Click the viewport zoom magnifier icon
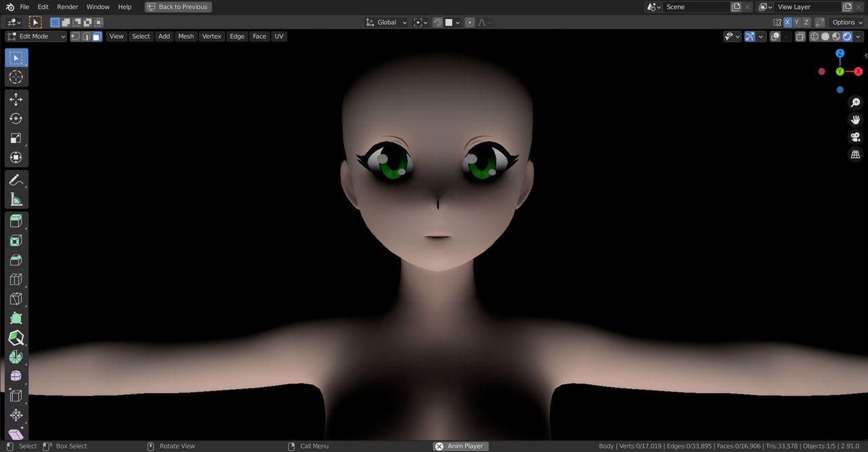Viewport: 868px width, 452px height. click(856, 102)
